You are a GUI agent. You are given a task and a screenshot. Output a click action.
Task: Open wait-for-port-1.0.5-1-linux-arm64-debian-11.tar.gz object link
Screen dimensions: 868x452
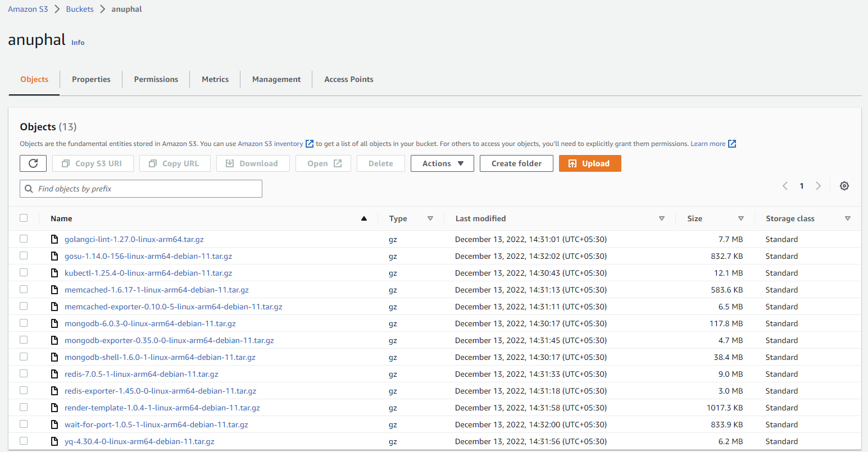[156, 424]
